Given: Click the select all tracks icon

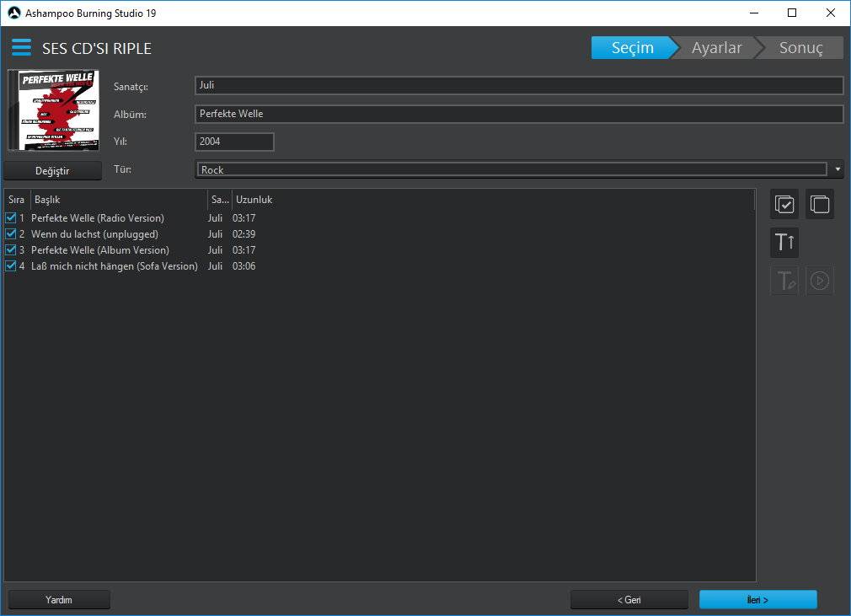Looking at the screenshot, I should (x=784, y=205).
